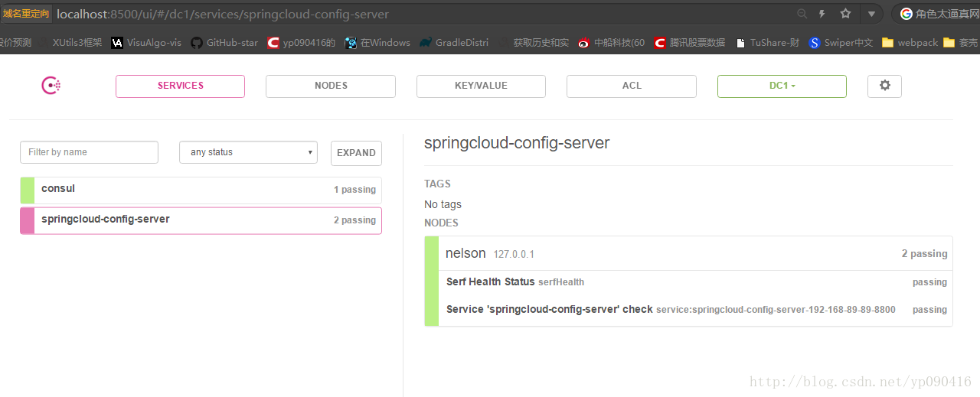The height and width of the screenshot is (397, 980).
Task: Open the 'any status' filter dropdown
Action: point(248,152)
